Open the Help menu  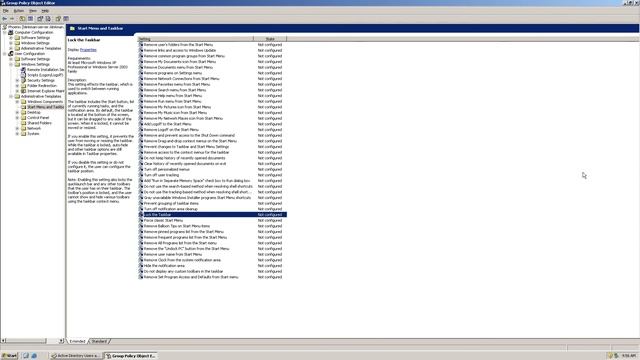point(45,11)
